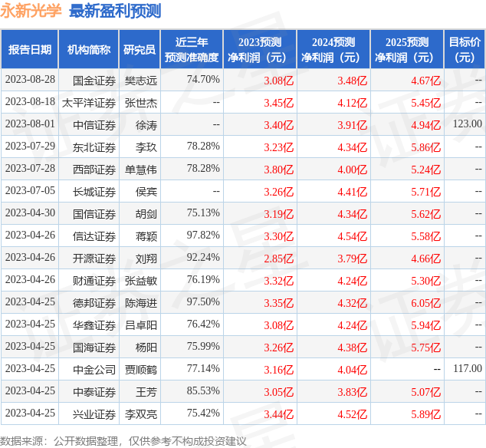Viewport: 486px width, 448px height.
Task: Click the 数据来源 footer note
Action: (x=123, y=441)
